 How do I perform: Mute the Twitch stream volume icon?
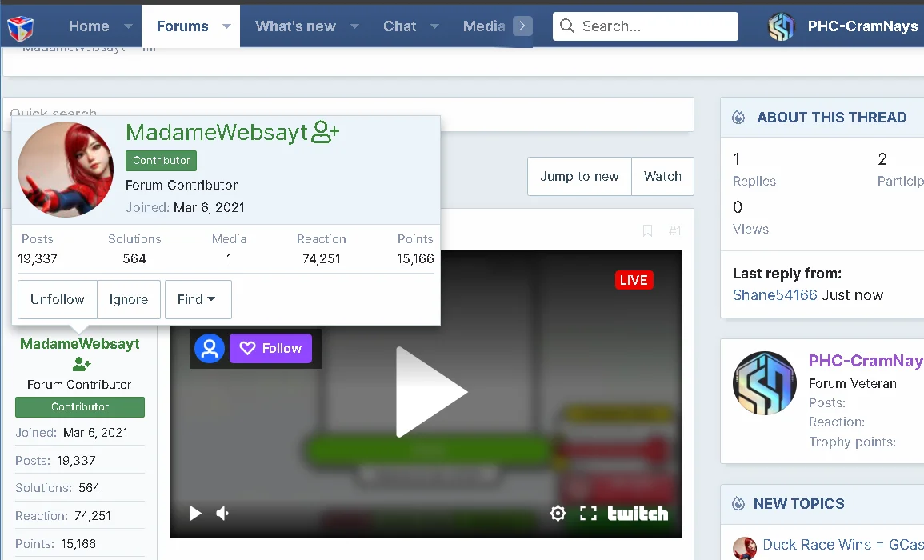pyautogui.click(x=222, y=514)
